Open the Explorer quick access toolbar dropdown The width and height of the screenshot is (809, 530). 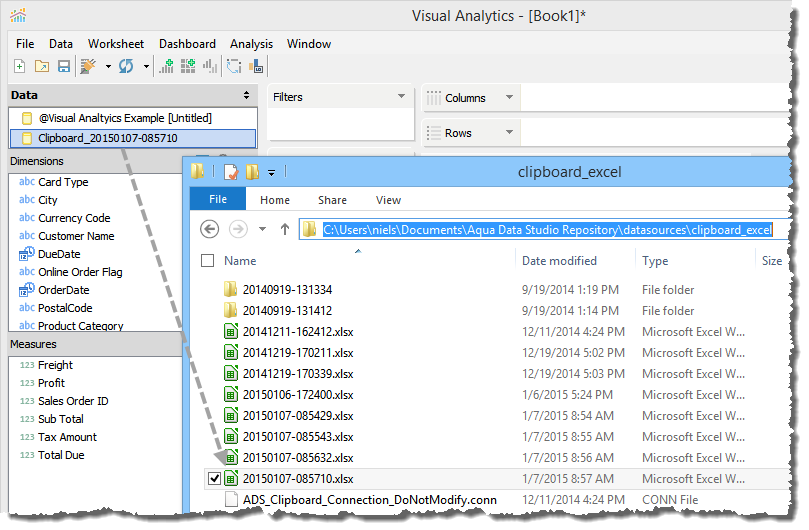(271, 173)
